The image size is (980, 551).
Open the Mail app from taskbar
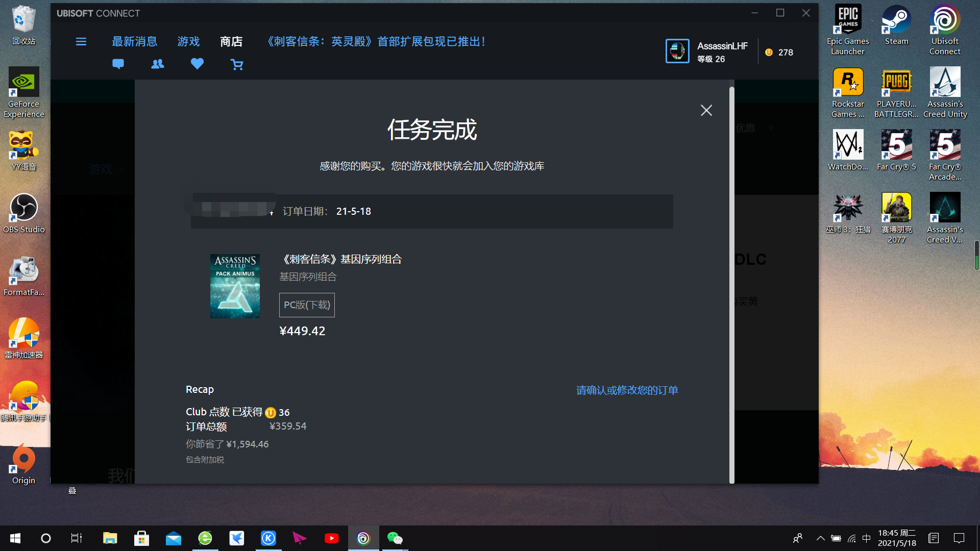(x=174, y=538)
